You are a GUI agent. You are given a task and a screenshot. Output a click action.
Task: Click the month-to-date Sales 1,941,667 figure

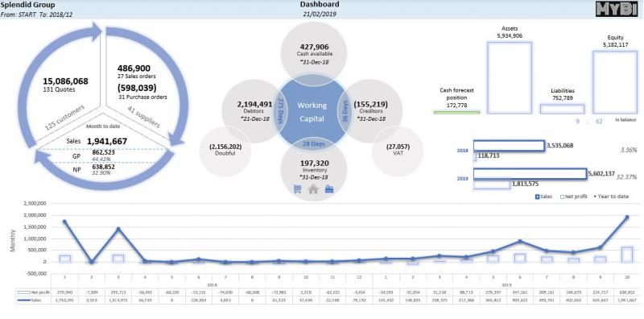(x=107, y=142)
